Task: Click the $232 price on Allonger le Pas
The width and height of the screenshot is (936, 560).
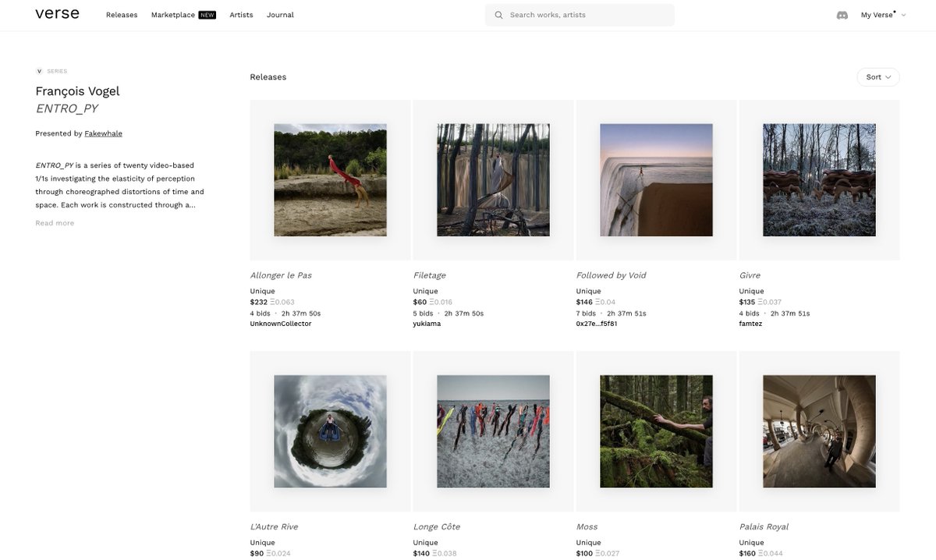Action: pyautogui.click(x=258, y=302)
